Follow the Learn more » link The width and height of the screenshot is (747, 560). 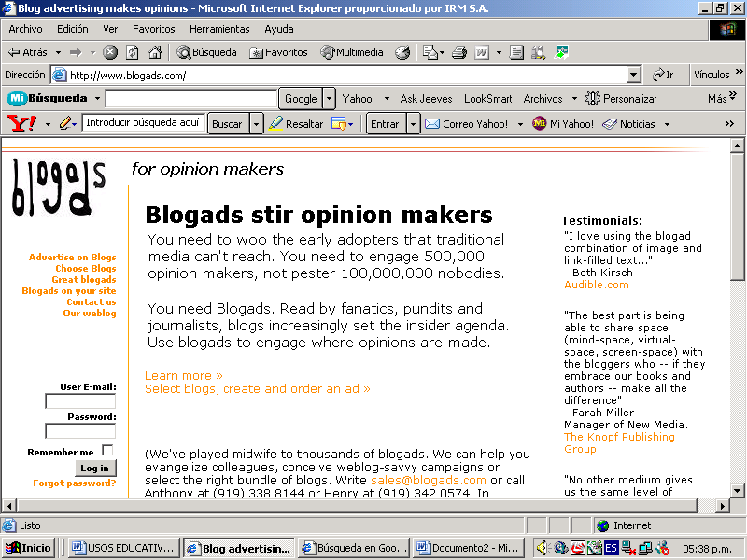[x=183, y=376]
